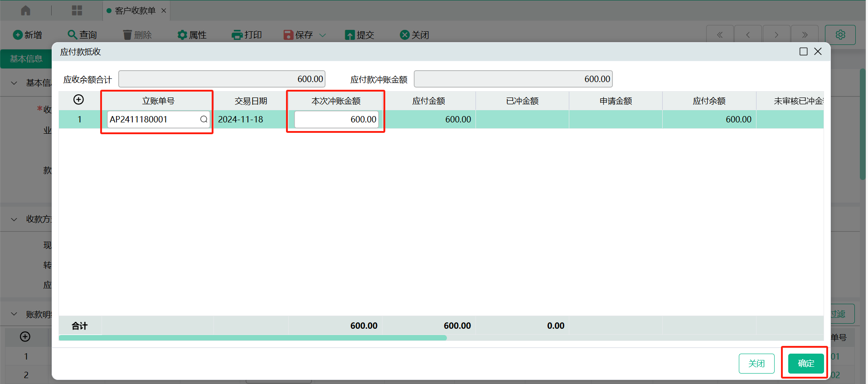
Task: Select row number 1 in dialog
Action: coord(80,119)
